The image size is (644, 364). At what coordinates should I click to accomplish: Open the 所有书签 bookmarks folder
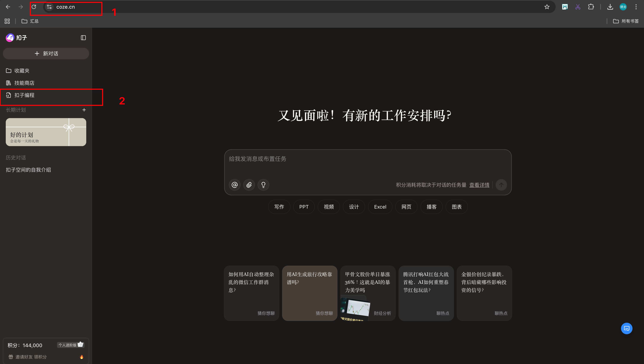[626, 21]
